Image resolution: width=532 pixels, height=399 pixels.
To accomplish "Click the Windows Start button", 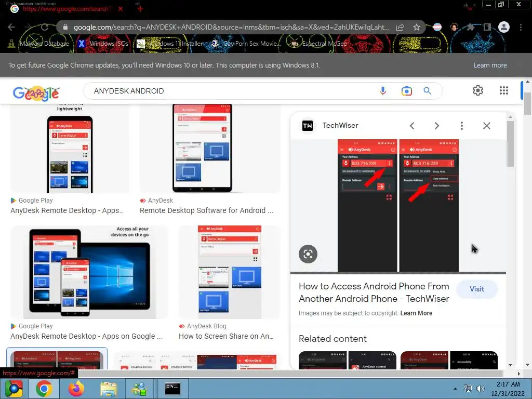I will (14, 389).
